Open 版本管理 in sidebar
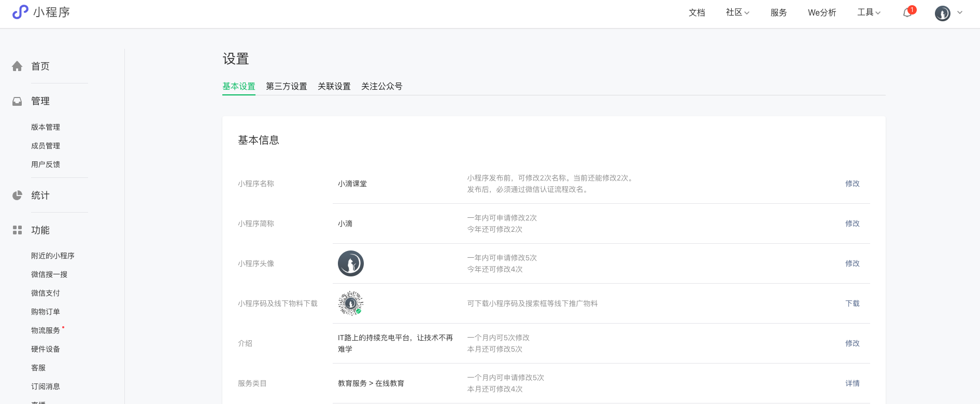 46,127
